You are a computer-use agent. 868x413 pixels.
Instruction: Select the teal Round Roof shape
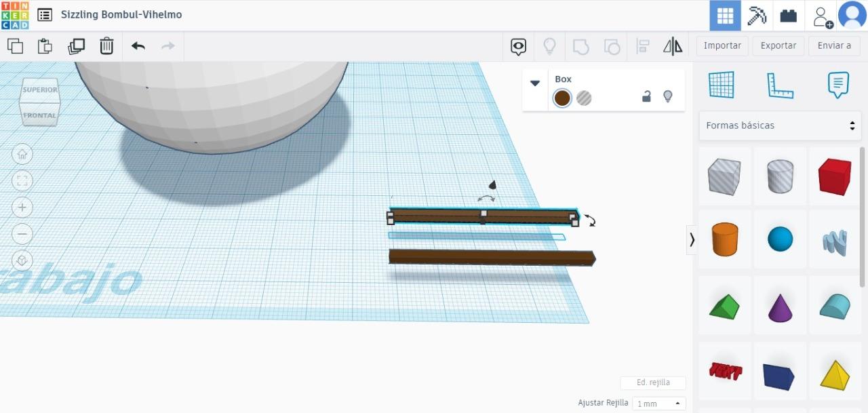[834, 307]
